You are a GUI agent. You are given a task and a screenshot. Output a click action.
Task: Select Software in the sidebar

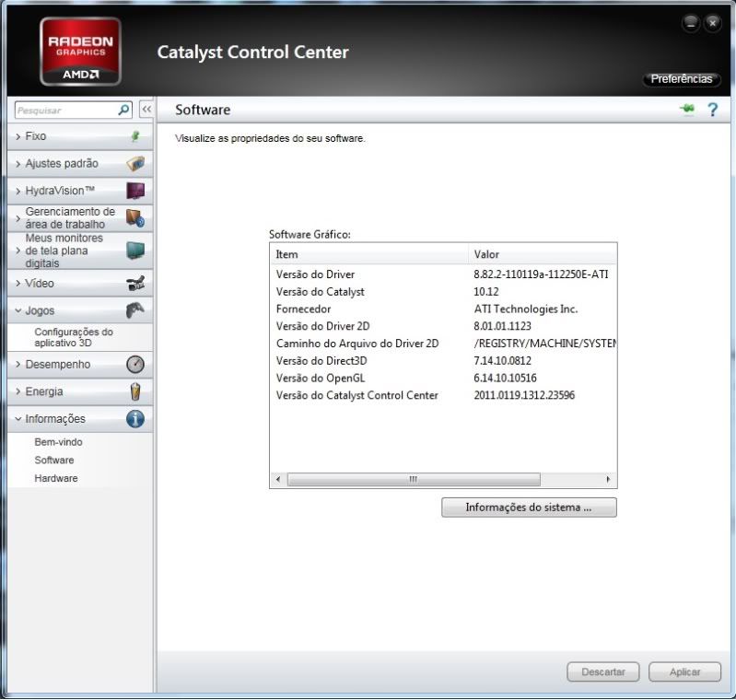click(54, 461)
